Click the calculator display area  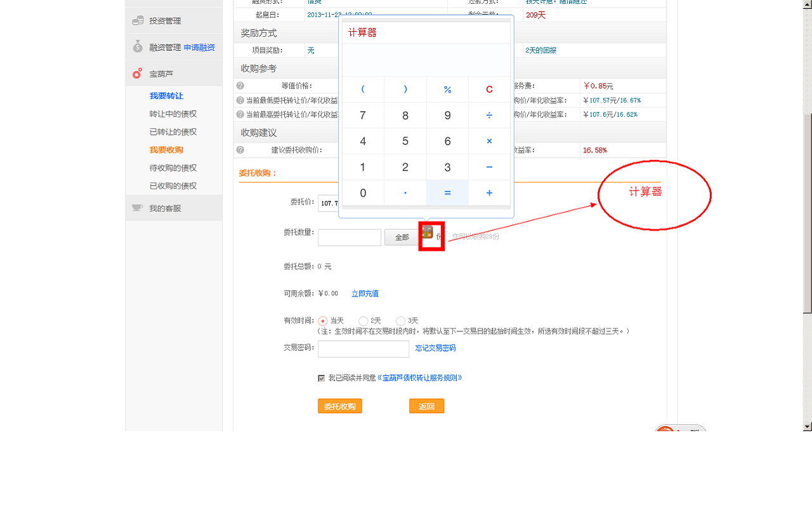[x=426, y=60]
